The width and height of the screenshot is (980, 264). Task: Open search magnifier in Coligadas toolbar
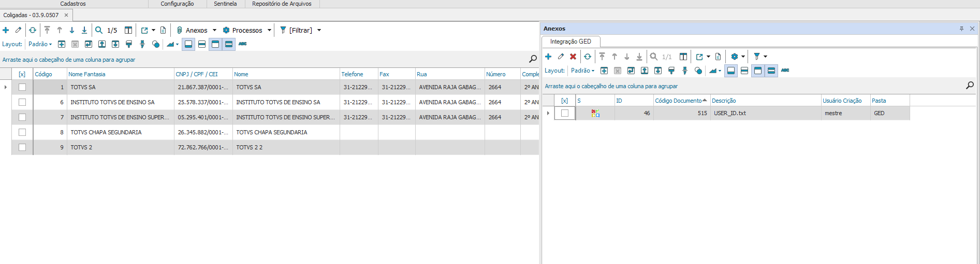[99, 30]
